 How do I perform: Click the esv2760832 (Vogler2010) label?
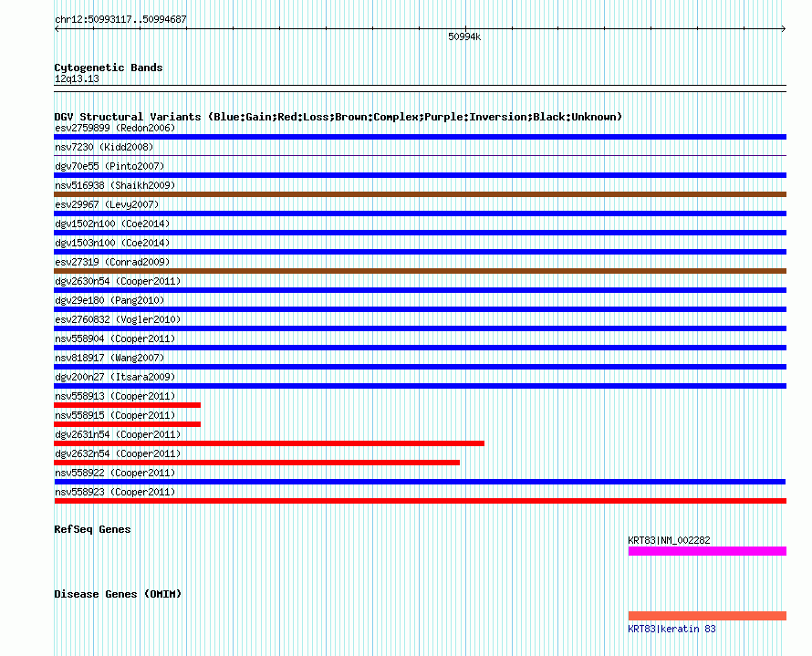[118, 319]
